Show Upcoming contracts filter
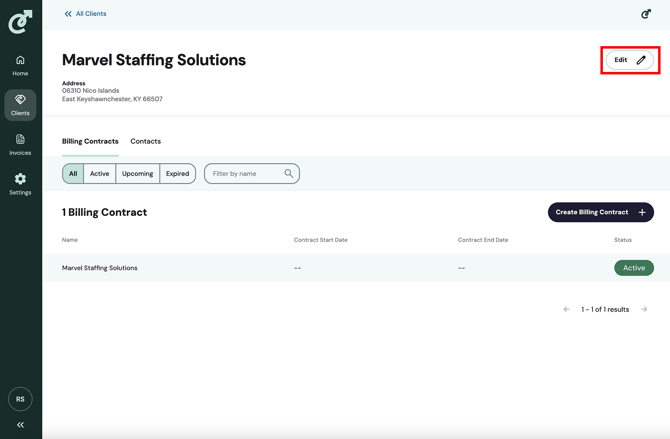 [138, 174]
